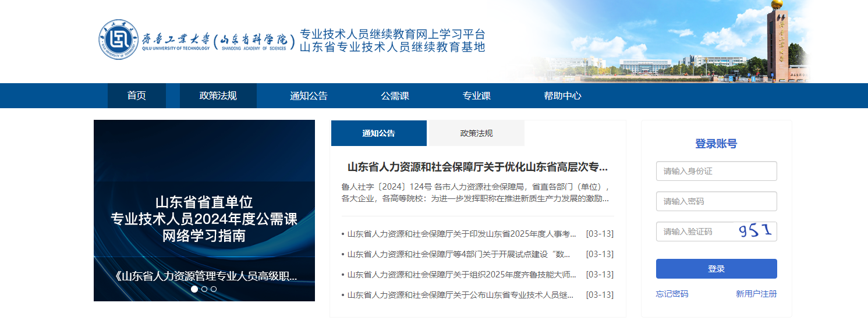Go to 通知公告 in the navigation bar

click(x=309, y=96)
